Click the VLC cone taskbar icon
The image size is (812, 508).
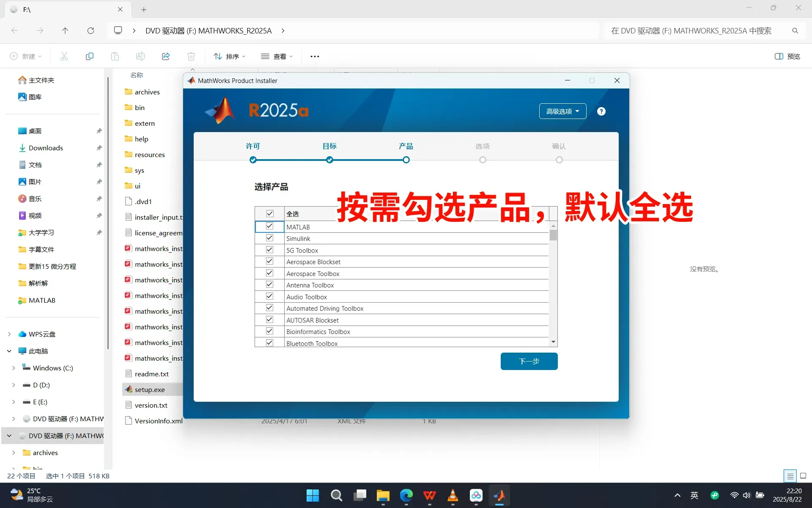pyautogui.click(x=453, y=495)
